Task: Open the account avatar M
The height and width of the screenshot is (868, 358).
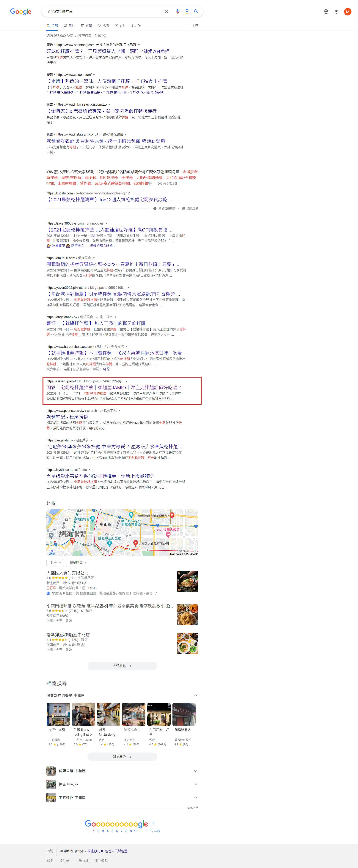Action: click(x=348, y=12)
